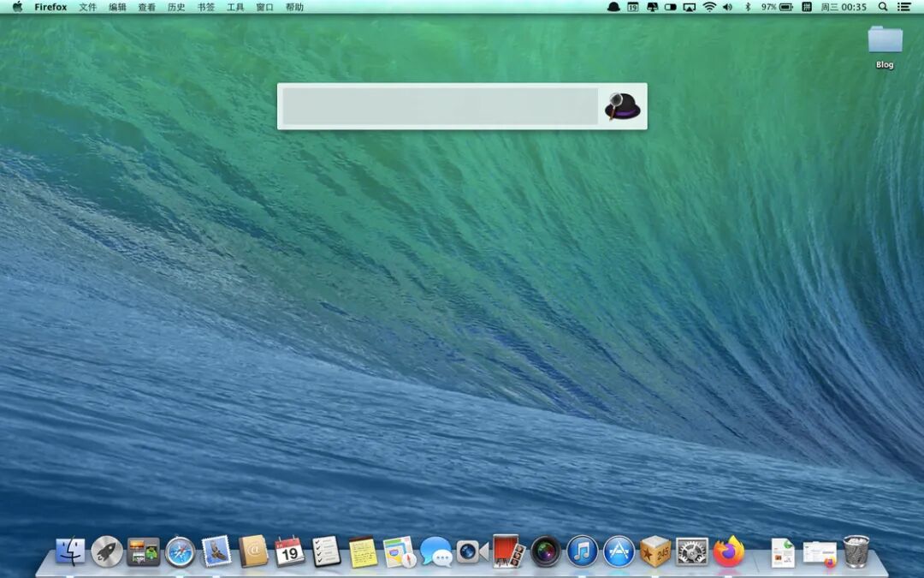The height and width of the screenshot is (578, 924).
Task: Open System Preferences from the Dock
Action: [x=692, y=552]
